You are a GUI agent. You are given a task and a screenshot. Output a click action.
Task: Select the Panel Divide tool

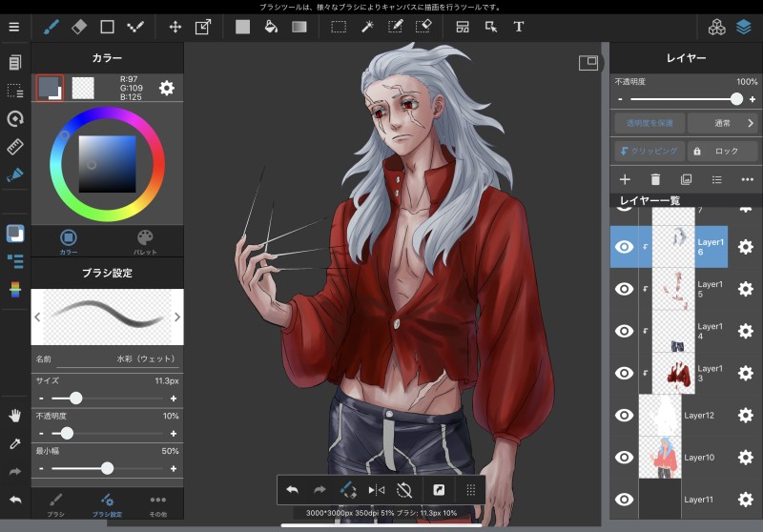coord(463,27)
